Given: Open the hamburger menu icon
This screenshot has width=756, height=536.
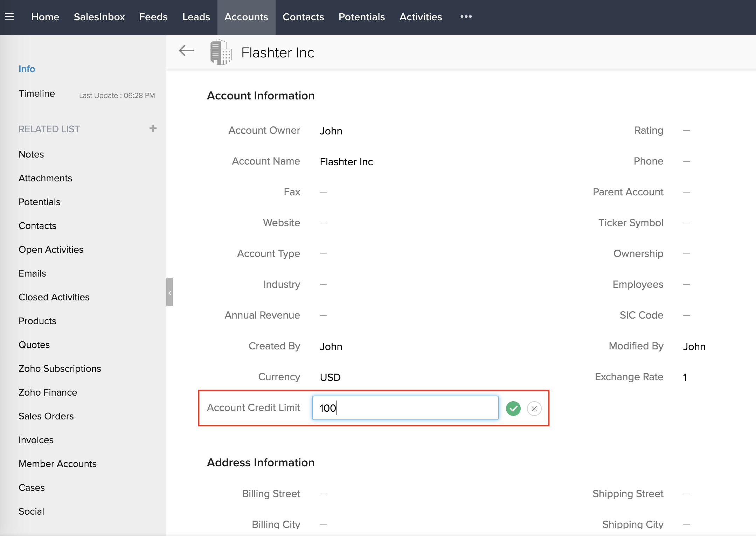Looking at the screenshot, I should click(9, 16).
